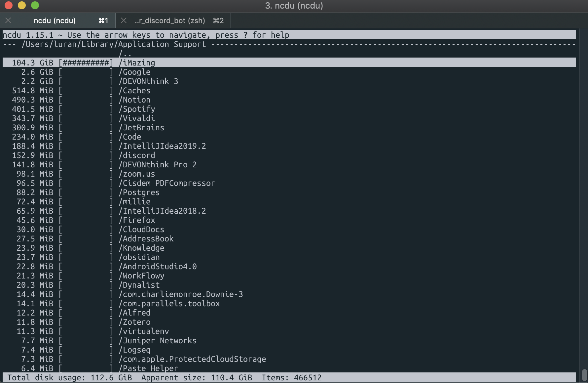Click the terminal scrollbar thumb

(584, 375)
